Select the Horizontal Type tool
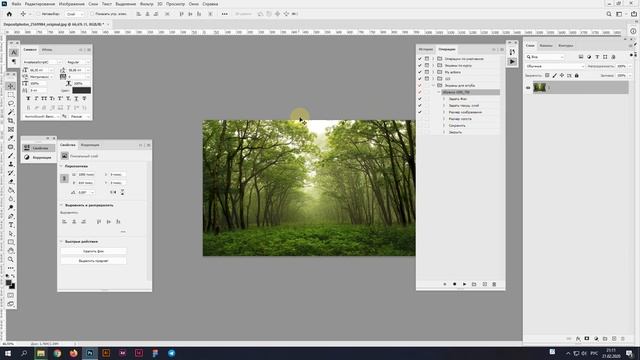Viewport: 640px width, 360px height. click(x=11, y=225)
